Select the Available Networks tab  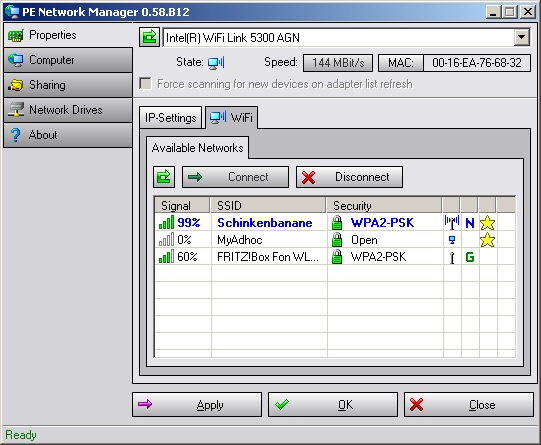tap(197, 148)
